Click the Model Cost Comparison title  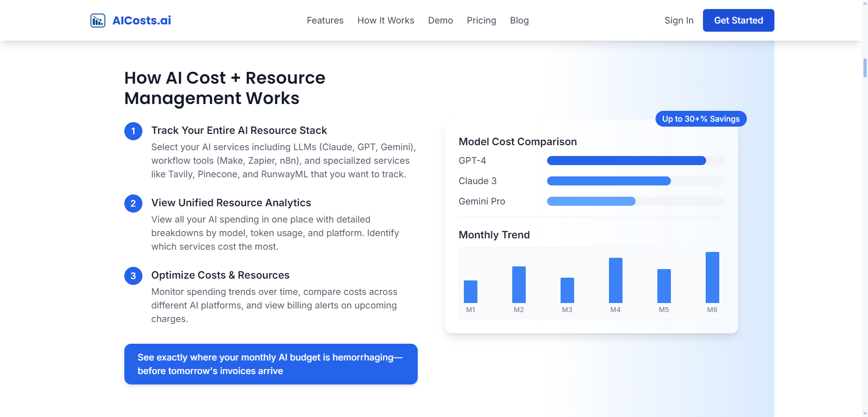pos(518,142)
